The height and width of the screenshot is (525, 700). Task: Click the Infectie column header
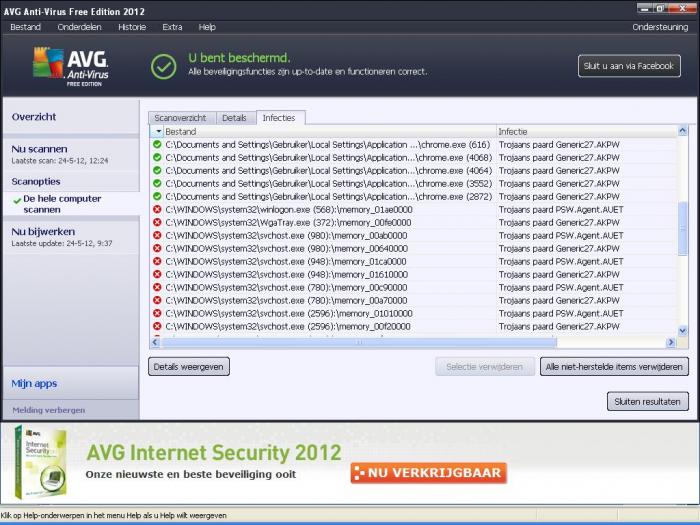(x=587, y=131)
